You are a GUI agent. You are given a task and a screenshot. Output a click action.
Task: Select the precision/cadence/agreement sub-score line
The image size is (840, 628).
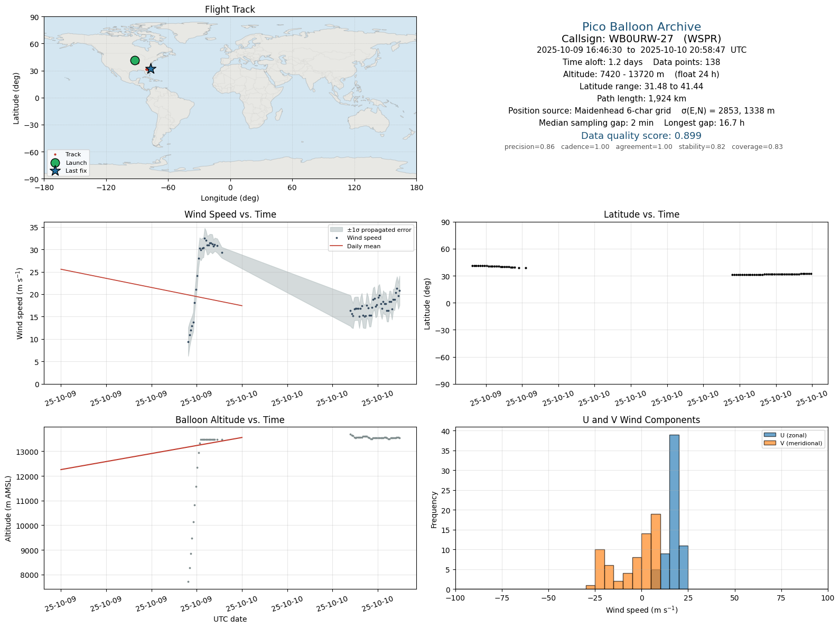pyautogui.click(x=643, y=147)
